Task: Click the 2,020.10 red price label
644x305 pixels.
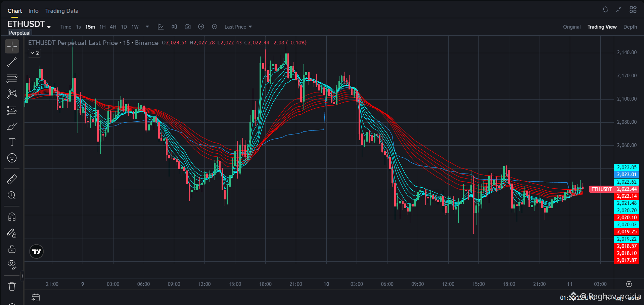Action: coord(627,218)
